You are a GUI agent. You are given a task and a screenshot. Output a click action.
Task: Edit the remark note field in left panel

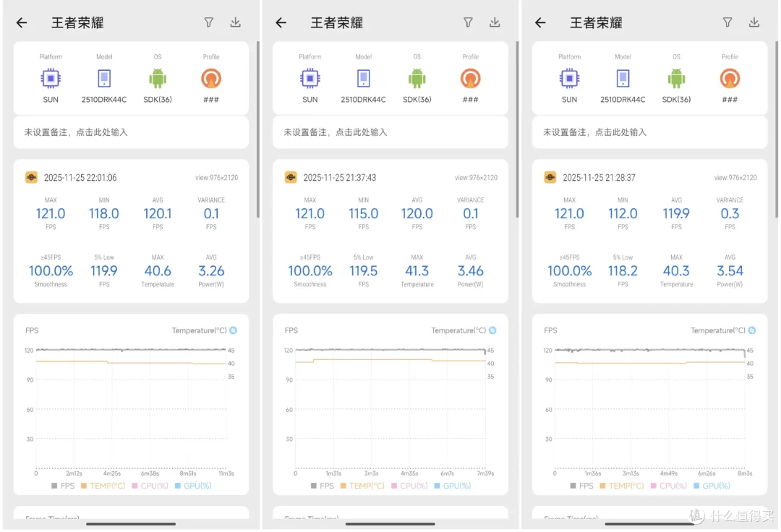point(131,132)
